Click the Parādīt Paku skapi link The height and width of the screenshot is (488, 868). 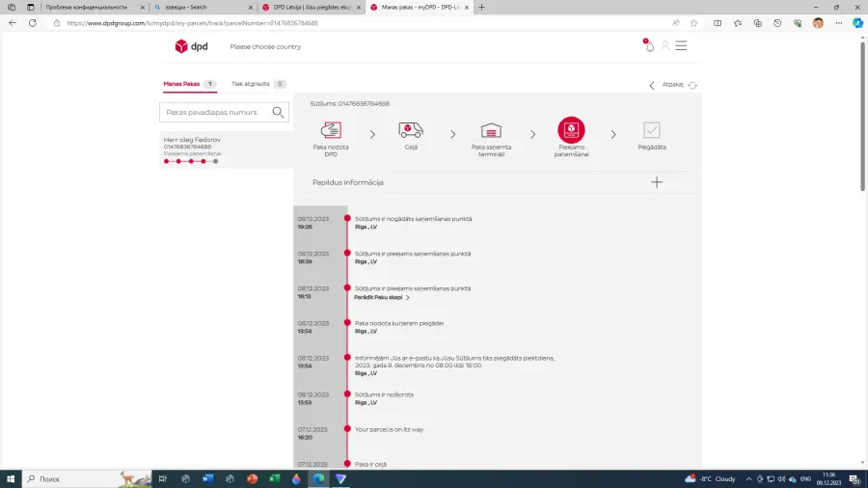(x=381, y=297)
